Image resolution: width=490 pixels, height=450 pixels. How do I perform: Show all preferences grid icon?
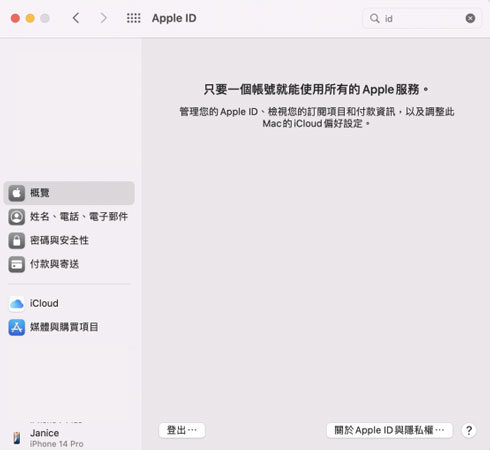point(134,18)
